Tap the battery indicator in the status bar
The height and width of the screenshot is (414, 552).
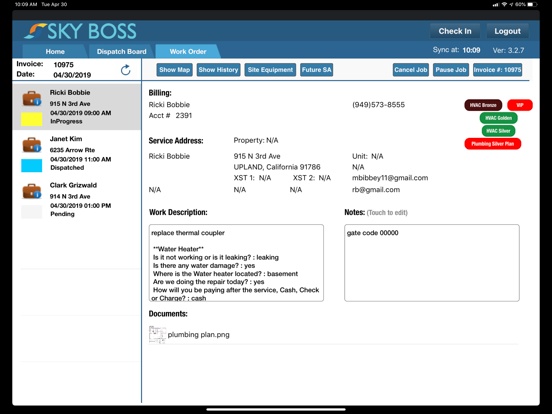(532, 5)
